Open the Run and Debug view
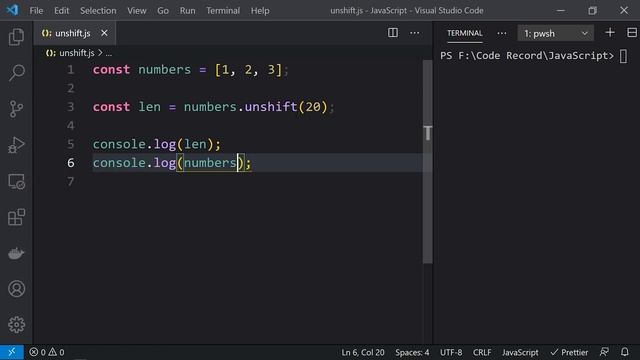Image resolution: width=640 pixels, height=360 pixels. (16, 145)
